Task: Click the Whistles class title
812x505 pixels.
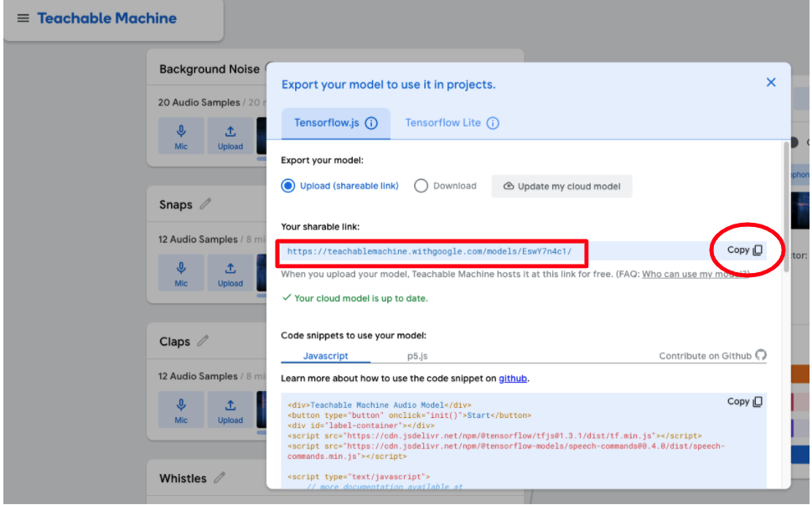Action: coord(183,478)
